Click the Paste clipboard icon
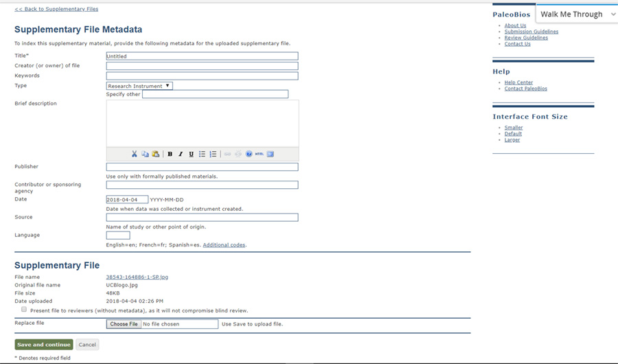This screenshot has width=618, height=364. (156, 154)
